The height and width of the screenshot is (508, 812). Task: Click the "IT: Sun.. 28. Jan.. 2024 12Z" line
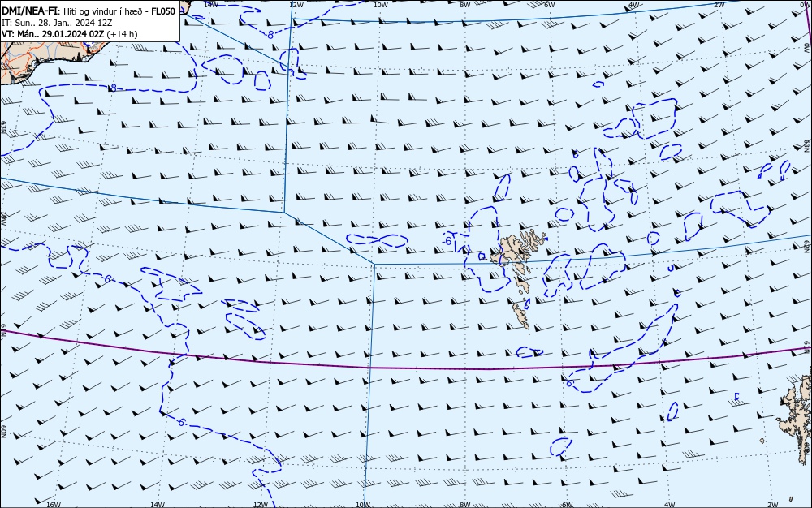tap(57, 24)
